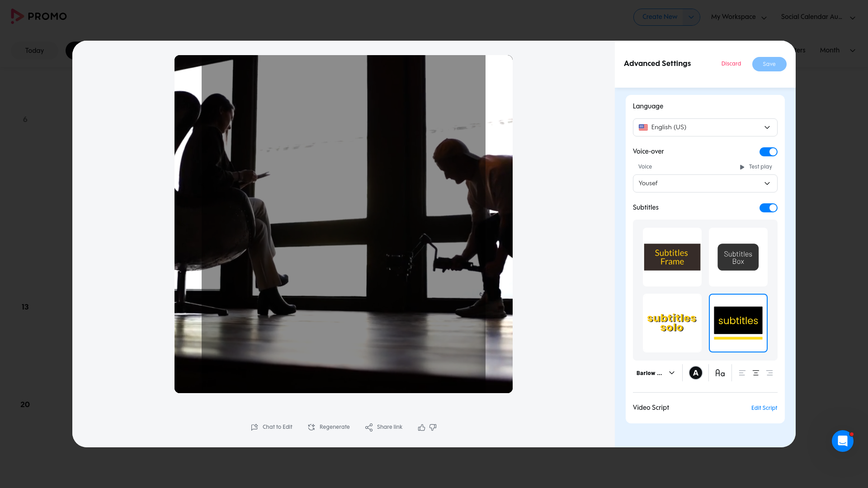
Task: Discard the advanced settings changes
Action: tap(731, 64)
